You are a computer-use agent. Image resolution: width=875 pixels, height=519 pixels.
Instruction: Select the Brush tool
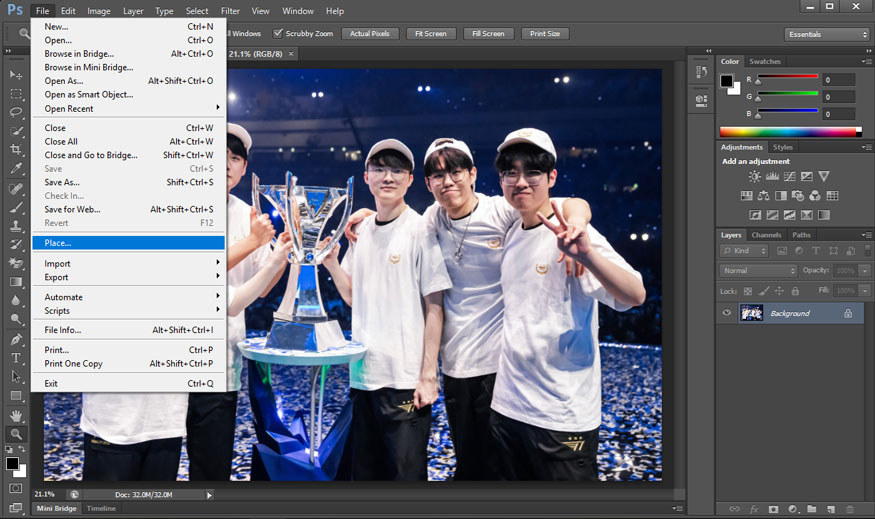pyautogui.click(x=16, y=208)
